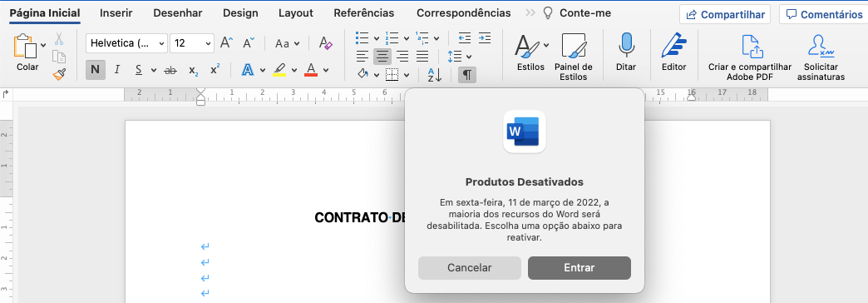Click the scissors Cut icon

59,39
